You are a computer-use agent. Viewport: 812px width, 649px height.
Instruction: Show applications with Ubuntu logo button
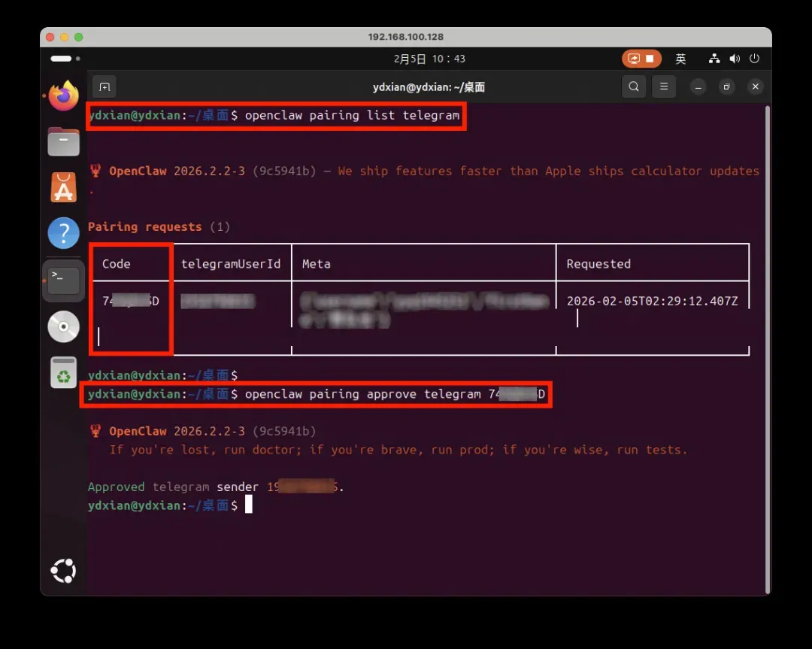(64, 571)
